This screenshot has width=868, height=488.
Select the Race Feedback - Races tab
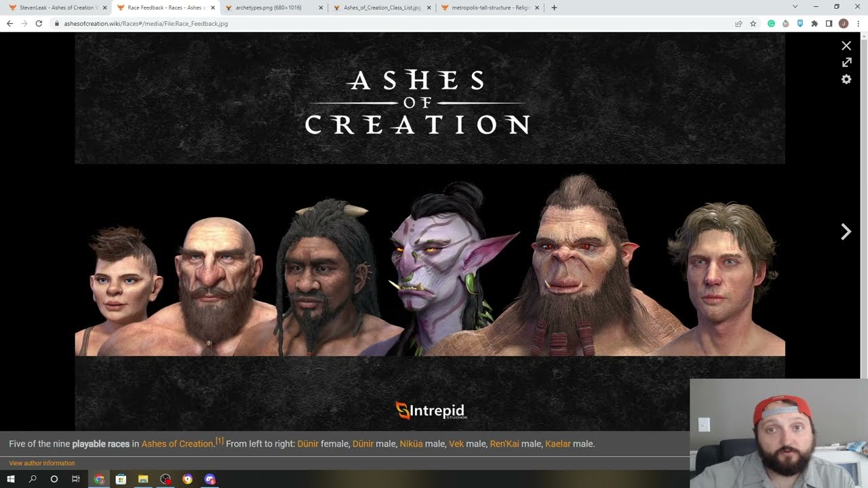pyautogui.click(x=165, y=7)
